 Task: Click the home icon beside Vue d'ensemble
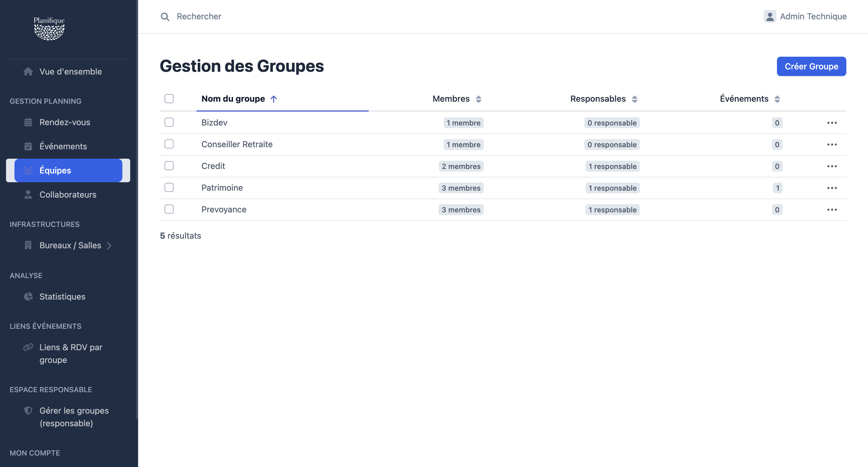click(28, 71)
